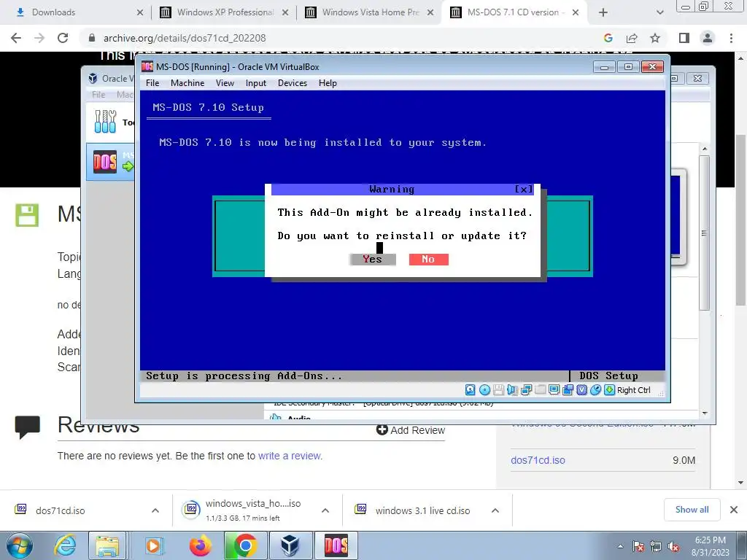Switch to VirtualBox Manager in taskbar

click(290, 545)
